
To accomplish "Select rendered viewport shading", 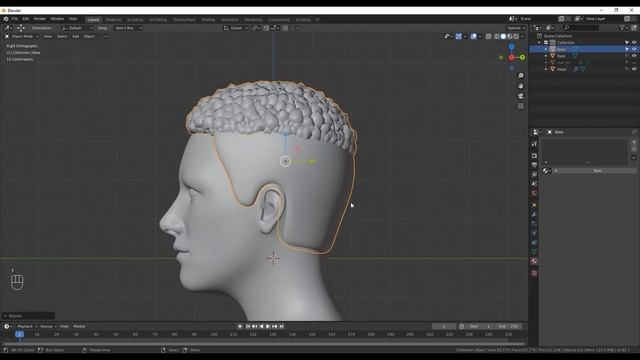I will pyautogui.click(x=516, y=36).
